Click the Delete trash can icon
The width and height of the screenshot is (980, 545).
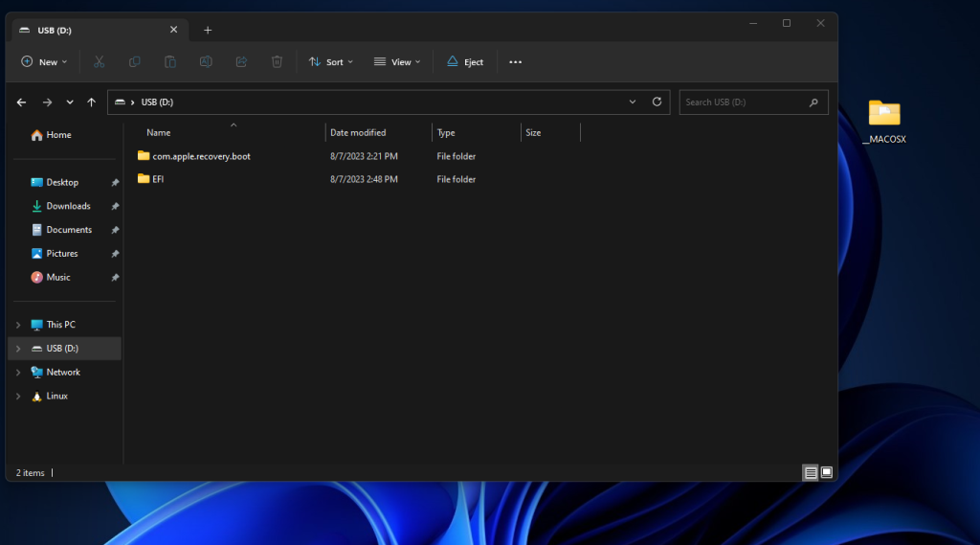277,62
